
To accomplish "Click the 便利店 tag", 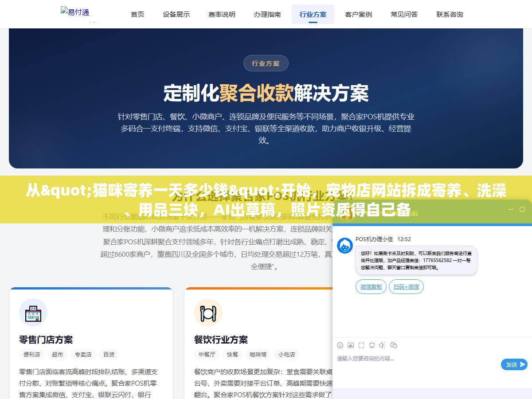I will pyautogui.click(x=32, y=355).
